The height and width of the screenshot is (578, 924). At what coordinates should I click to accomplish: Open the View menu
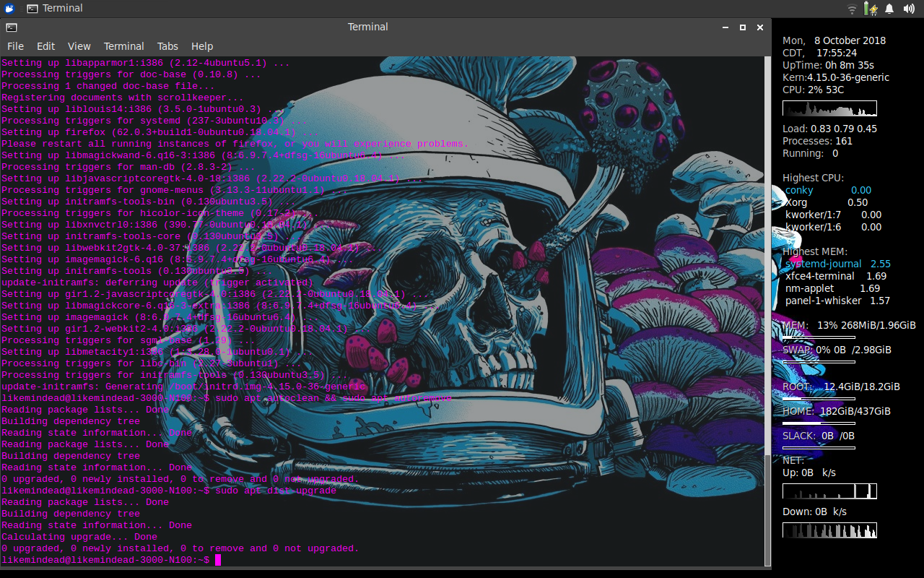coord(79,46)
